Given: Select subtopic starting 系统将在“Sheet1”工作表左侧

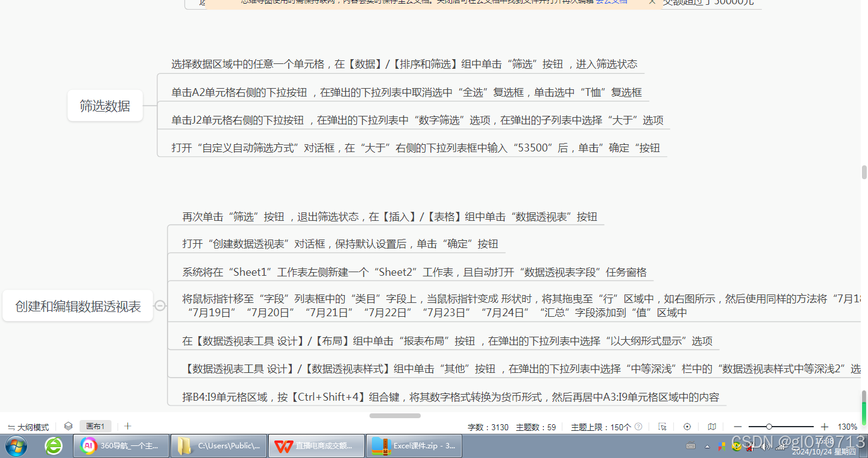Looking at the screenshot, I should 414,272.
